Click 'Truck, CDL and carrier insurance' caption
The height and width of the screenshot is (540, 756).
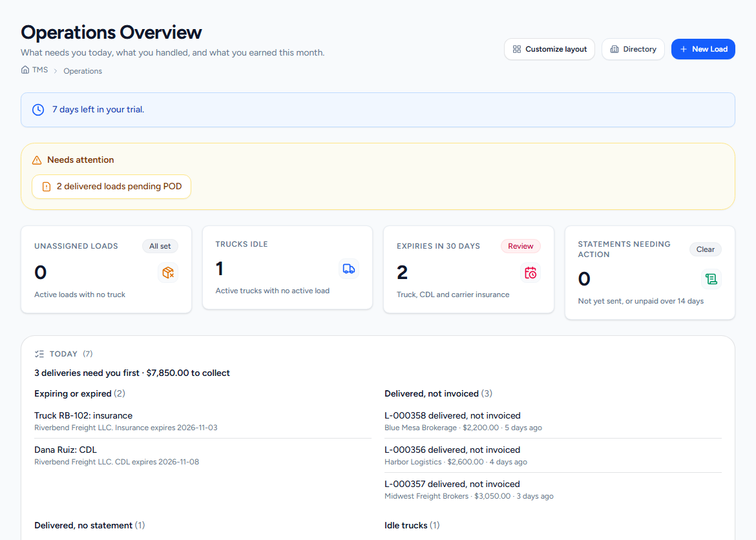453,295
